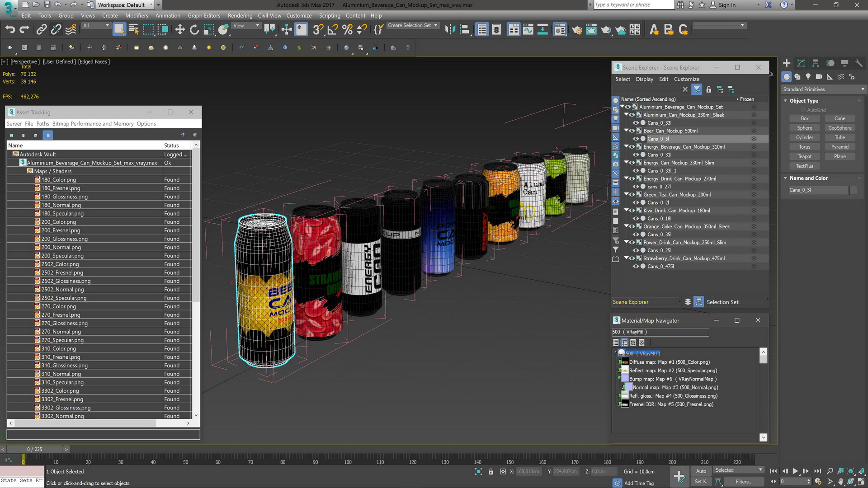Toggle visibility of Cans_0_475l

click(636, 267)
